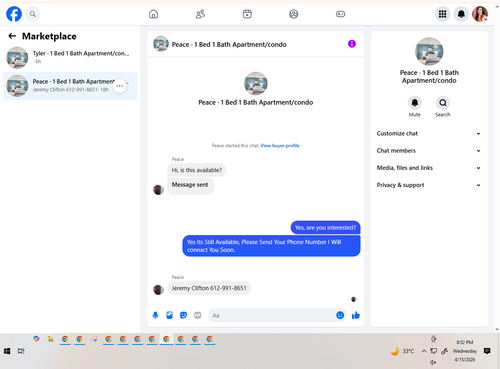Click the purple conversation info icon
Screen dimensions: 500x369
[352, 44]
